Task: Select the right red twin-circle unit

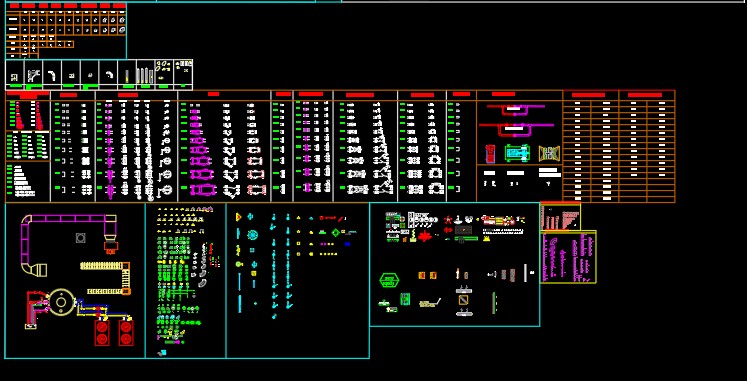Action: tap(126, 332)
